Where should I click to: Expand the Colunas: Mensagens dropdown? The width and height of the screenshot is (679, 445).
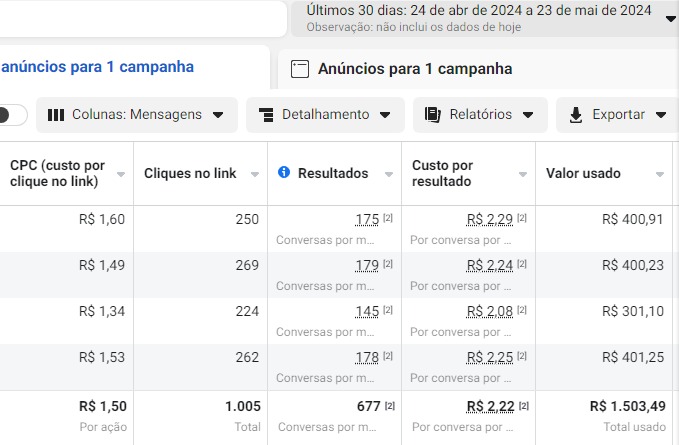point(218,115)
